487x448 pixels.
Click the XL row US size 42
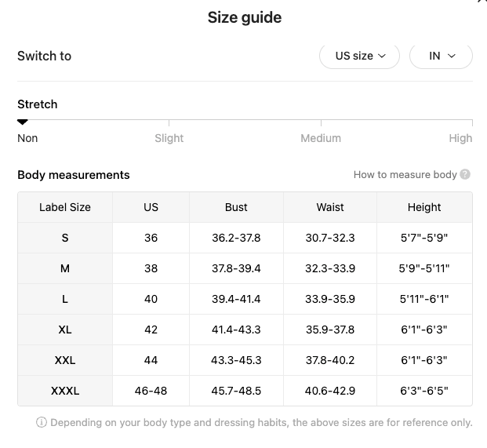tap(151, 330)
